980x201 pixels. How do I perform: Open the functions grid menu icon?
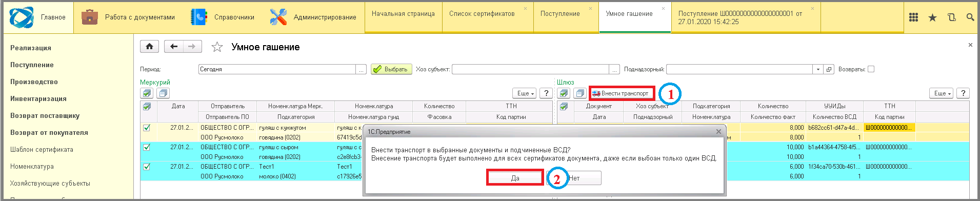(913, 17)
